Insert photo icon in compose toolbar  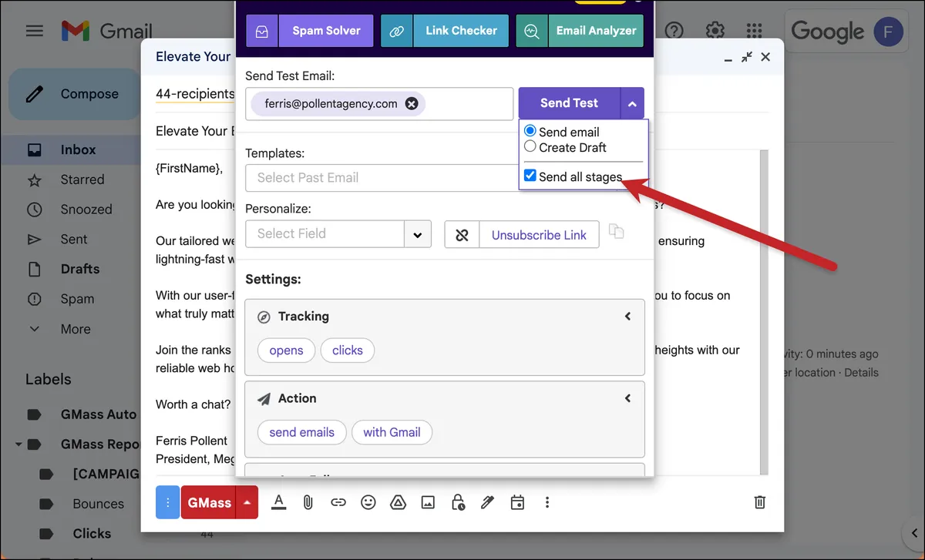[x=428, y=502]
